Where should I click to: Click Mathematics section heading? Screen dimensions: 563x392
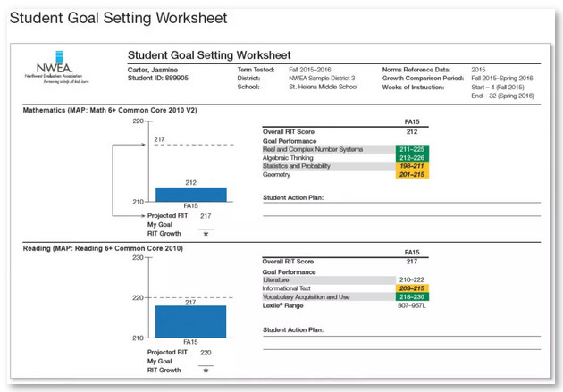coord(110,110)
